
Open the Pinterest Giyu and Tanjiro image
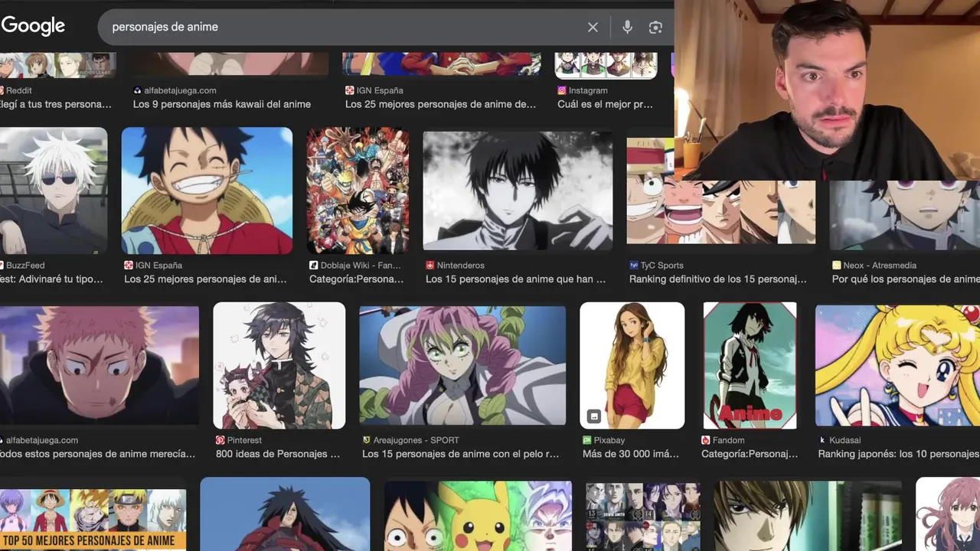(279, 365)
